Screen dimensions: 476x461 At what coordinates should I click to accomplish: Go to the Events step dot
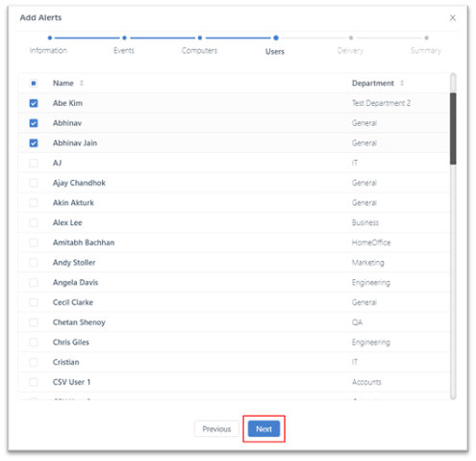[x=124, y=38]
